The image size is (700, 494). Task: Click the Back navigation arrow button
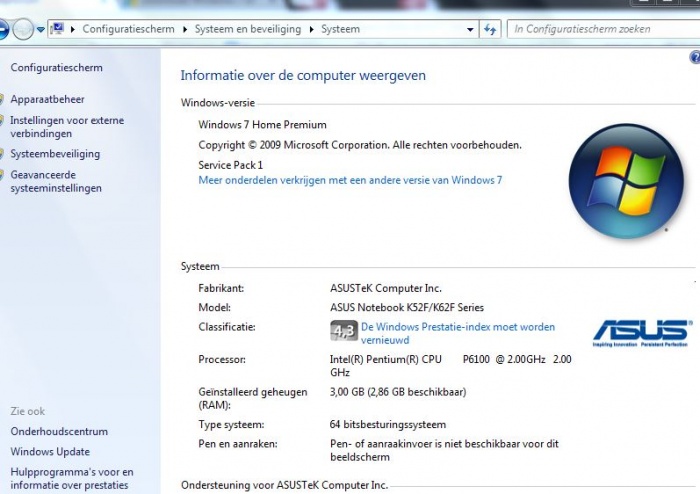click(x=4, y=29)
